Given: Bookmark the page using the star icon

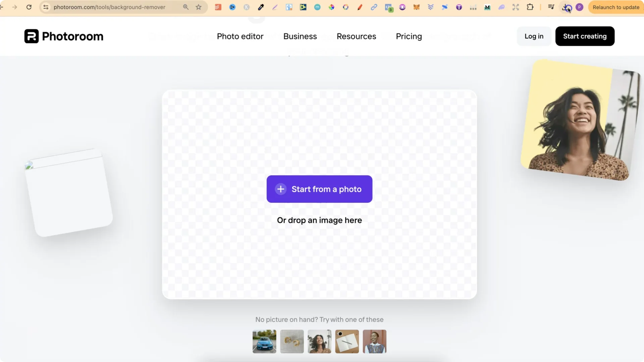Looking at the screenshot, I should click(198, 7).
